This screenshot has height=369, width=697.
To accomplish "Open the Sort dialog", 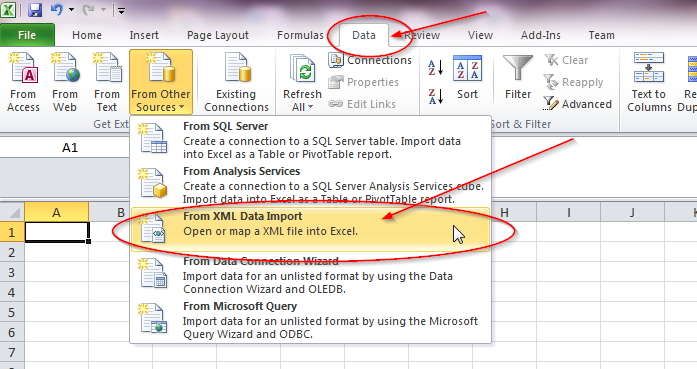I will pos(467,78).
